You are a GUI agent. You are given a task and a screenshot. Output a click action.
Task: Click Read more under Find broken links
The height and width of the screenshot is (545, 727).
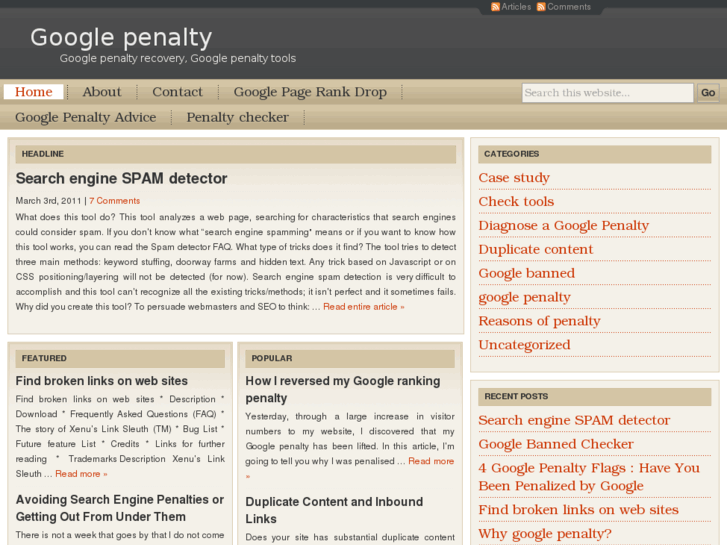(81, 474)
